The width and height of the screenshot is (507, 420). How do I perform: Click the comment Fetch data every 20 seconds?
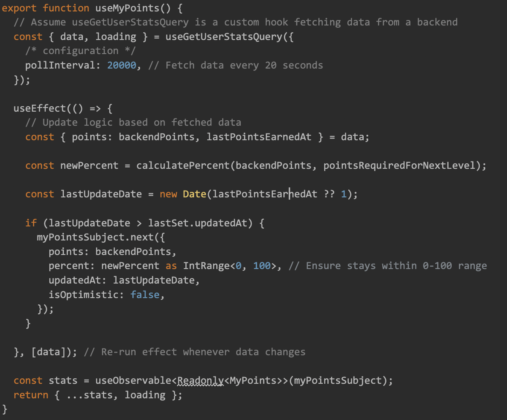point(236,65)
